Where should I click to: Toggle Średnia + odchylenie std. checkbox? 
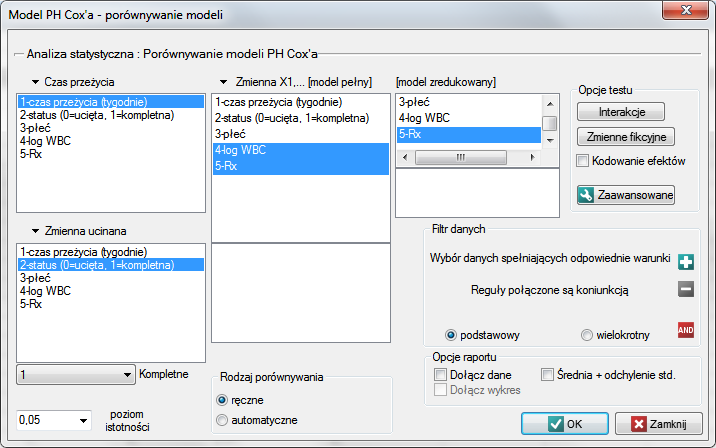(548, 374)
